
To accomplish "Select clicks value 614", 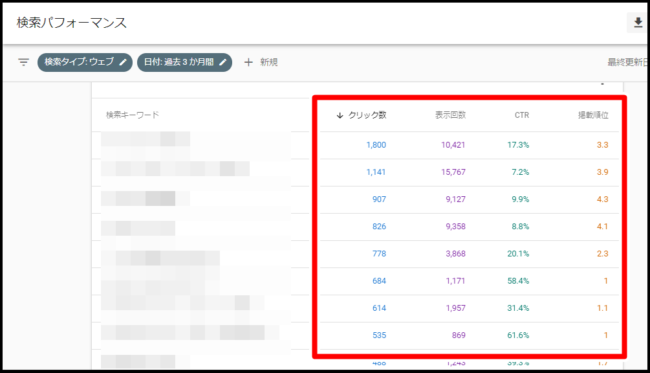I will 379,308.
